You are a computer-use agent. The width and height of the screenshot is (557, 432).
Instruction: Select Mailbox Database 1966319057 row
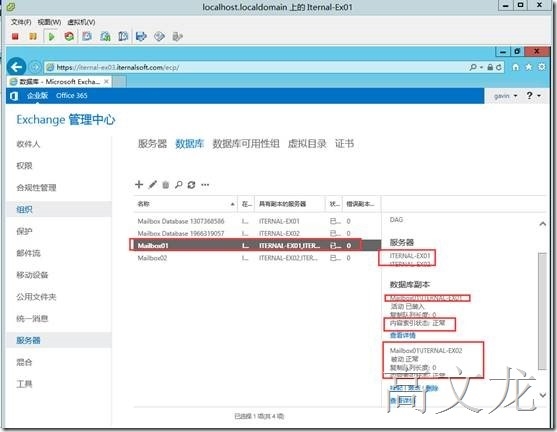[x=257, y=233]
